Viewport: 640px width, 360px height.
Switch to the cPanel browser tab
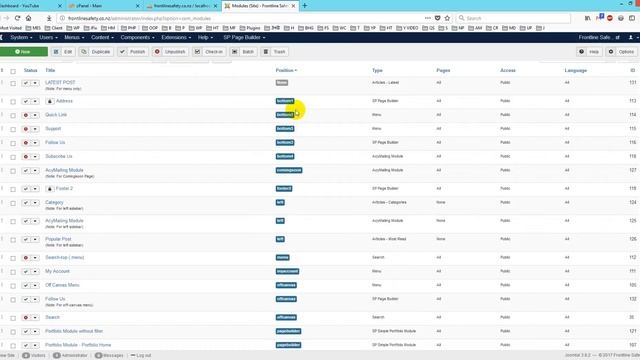(x=104, y=6)
